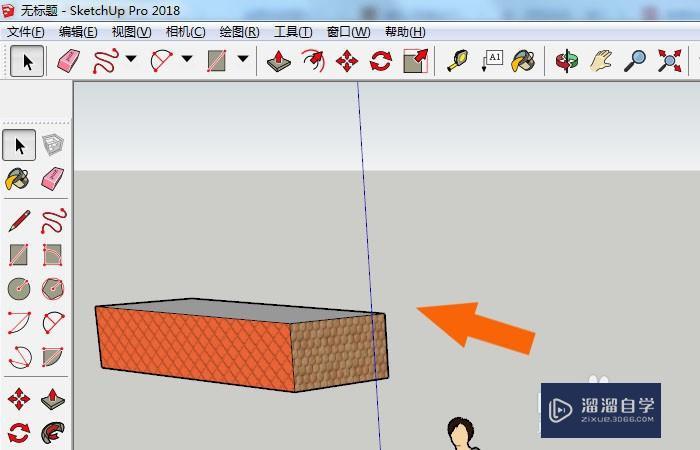Click the Make Component tool in left palette

(x=53, y=144)
